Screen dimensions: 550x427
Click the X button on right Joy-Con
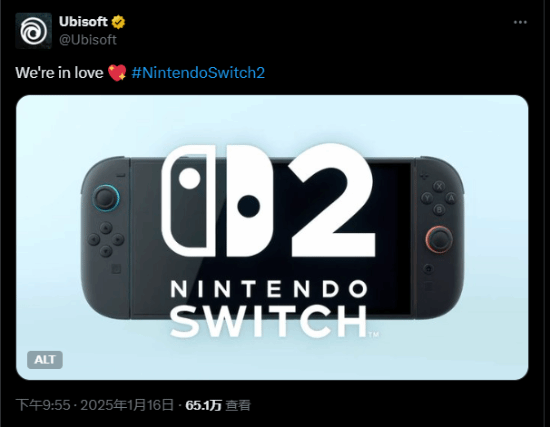439,186
